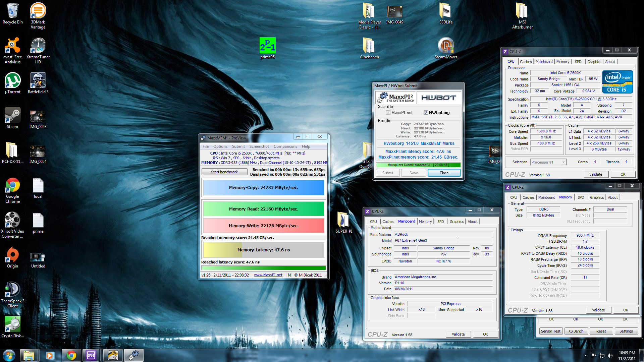Open the Recycle Bin desktop icon
This screenshot has width=644, height=362.
[x=12, y=13]
